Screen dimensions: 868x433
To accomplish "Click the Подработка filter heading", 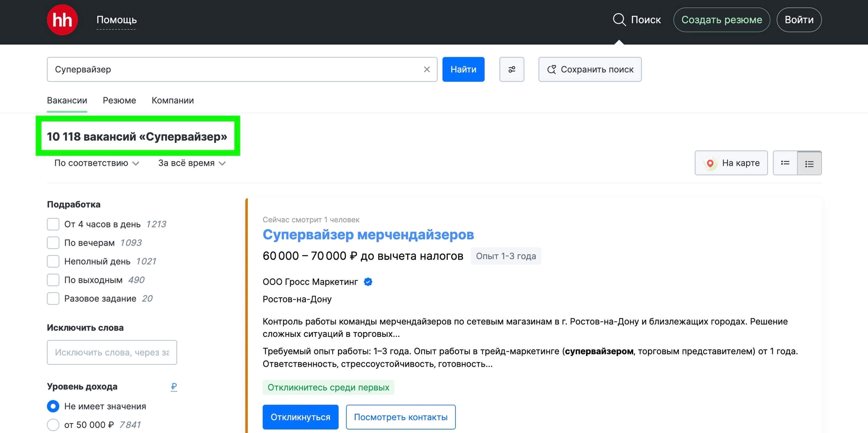I will tap(74, 204).
